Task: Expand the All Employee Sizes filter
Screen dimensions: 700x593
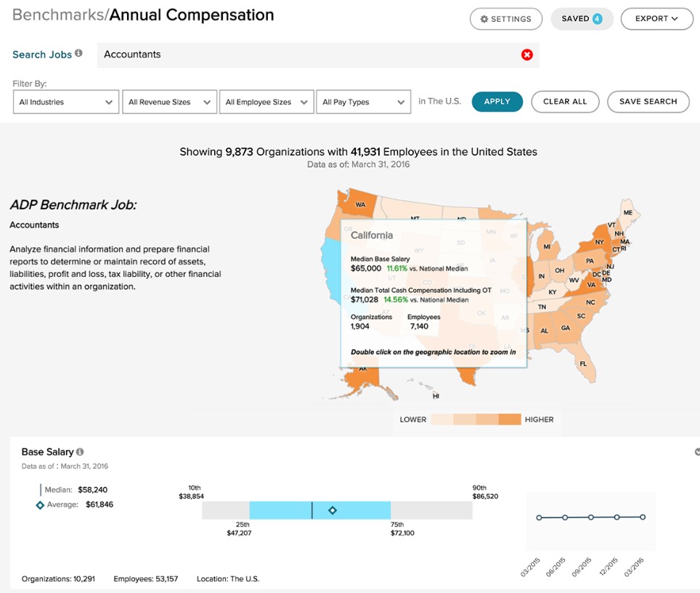Action: (266, 102)
